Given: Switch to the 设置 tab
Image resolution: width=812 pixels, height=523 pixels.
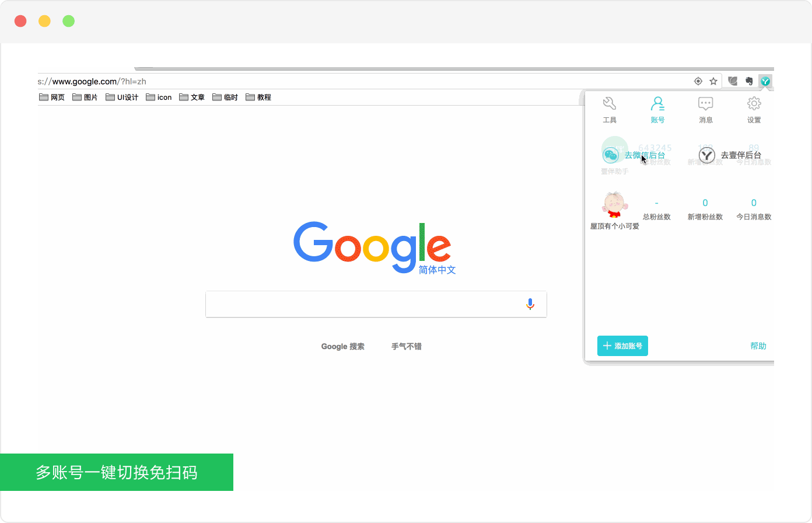Looking at the screenshot, I should (x=754, y=110).
